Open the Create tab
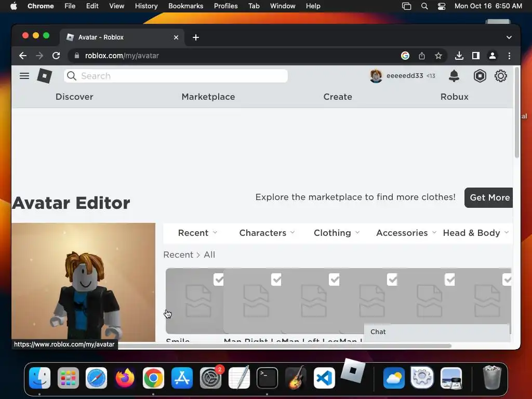This screenshot has height=399, width=532. coord(338,97)
